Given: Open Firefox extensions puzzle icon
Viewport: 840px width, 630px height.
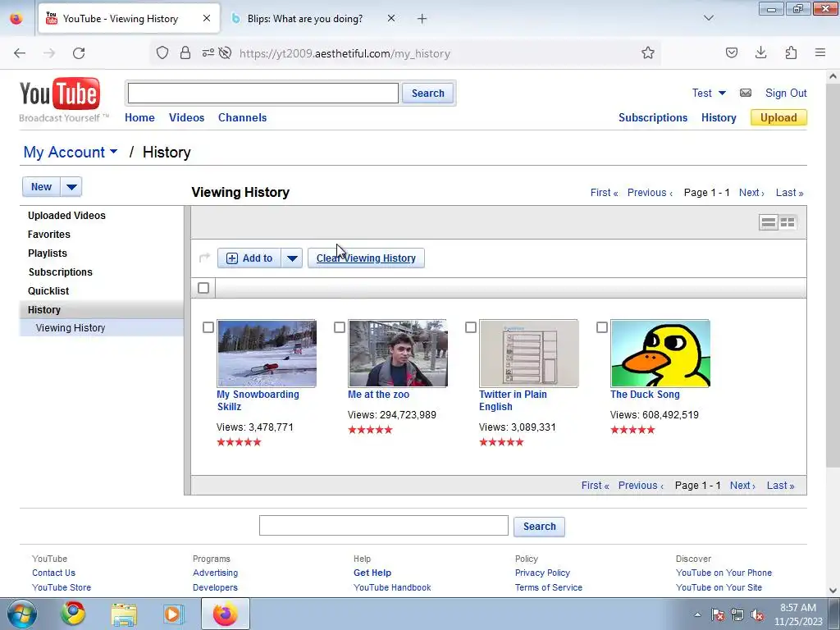Looking at the screenshot, I should (x=791, y=52).
